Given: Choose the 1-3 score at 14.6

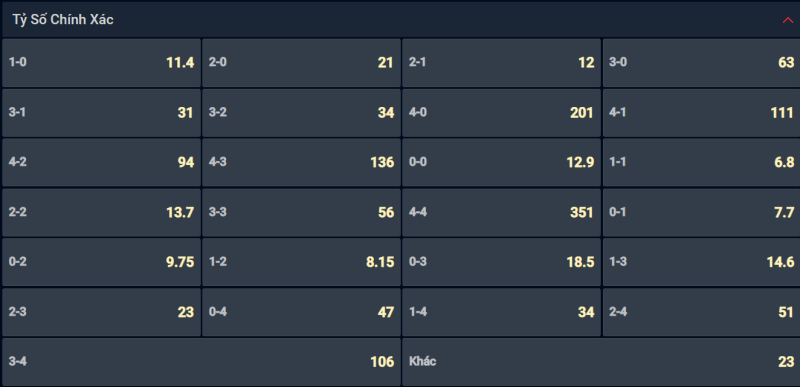Looking at the screenshot, I should 702,262.
